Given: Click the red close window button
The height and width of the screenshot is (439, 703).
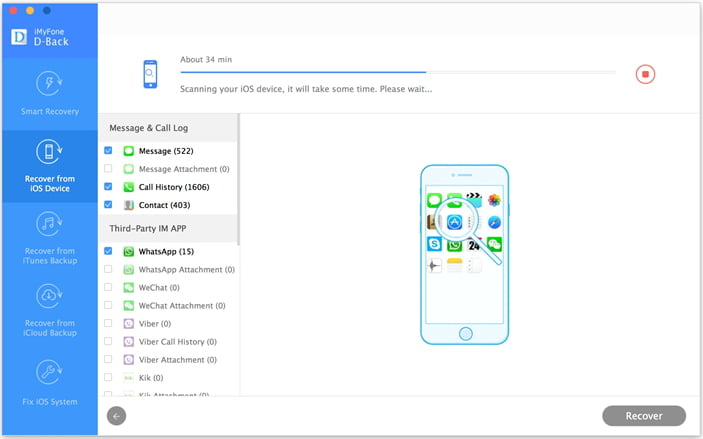Looking at the screenshot, I should (x=13, y=10).
